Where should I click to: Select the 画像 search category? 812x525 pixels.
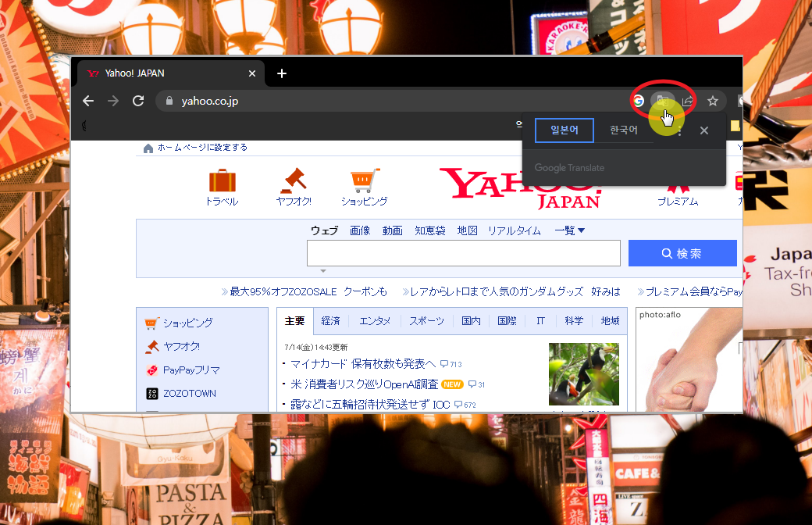(x=360, y=230)
